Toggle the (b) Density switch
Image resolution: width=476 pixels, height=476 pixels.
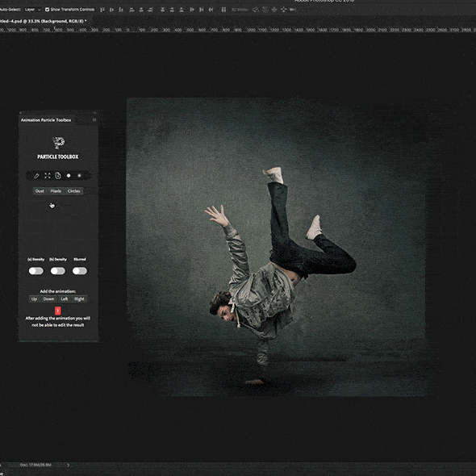click(x=58, y=271)
